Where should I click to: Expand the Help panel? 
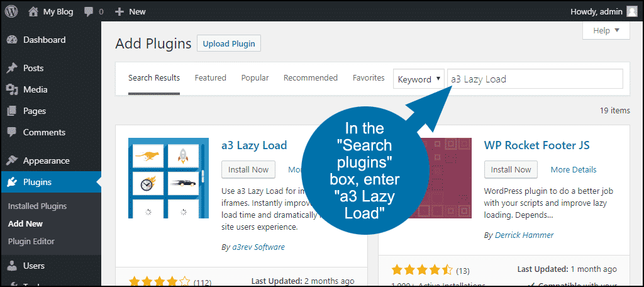(606, 30)
